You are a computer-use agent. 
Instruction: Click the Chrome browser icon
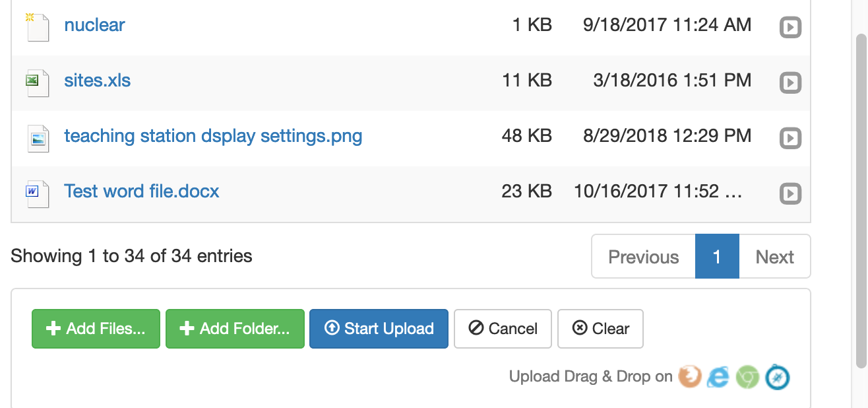[x=748, y=377]
